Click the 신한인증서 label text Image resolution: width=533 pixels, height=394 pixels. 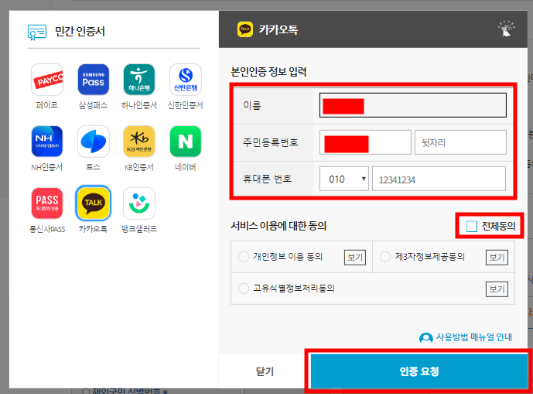pyautogui.click(x=185, y=105)
